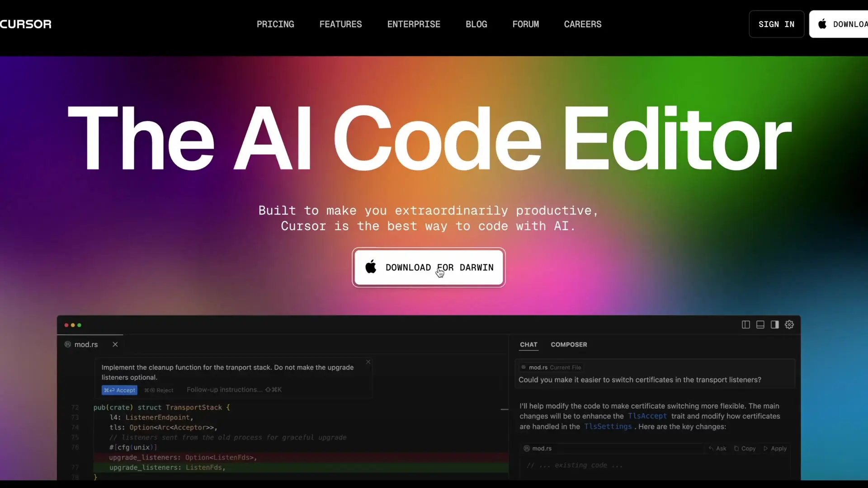The height and width of the screenshot is (488, 868).
Task: Click the Sign In button
Action: (x=776, y=24)
